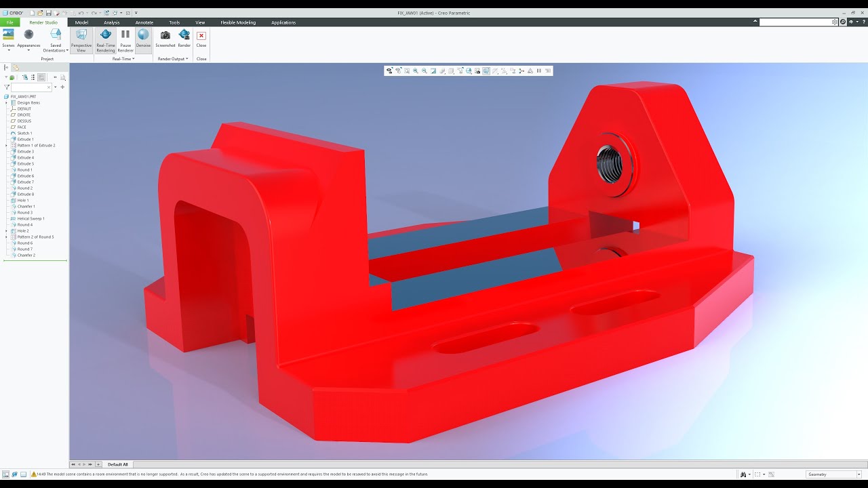Expand Pattern 2 of Round 5
This screenshot has height=488, width=868.
point(6,237)
